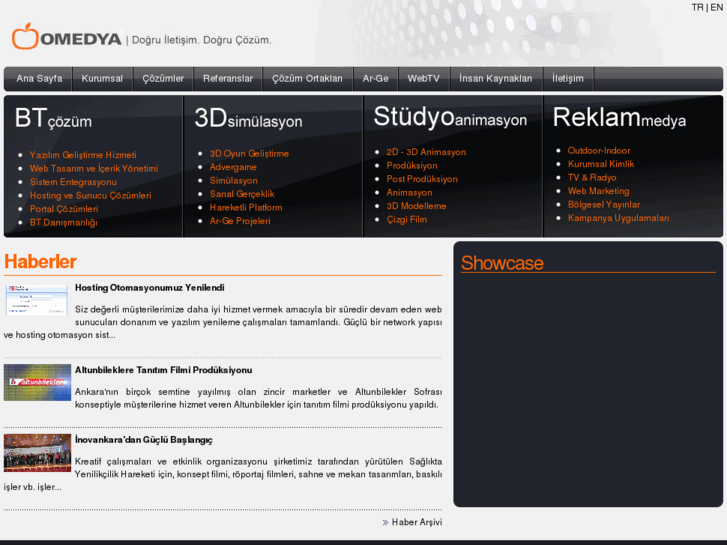This screenshot has width=727, height=545.
Task: Open the Hareketli Platform link
Action: (246, 207)
